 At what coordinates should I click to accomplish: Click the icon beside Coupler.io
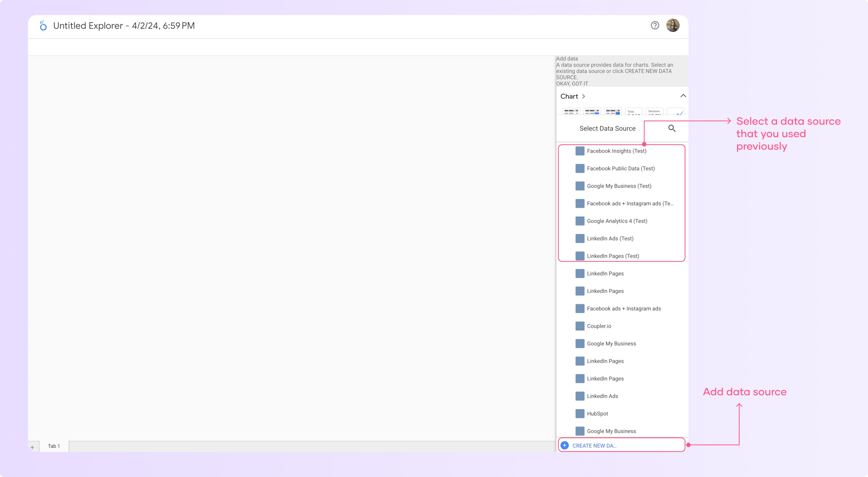[x=580, y=326]
